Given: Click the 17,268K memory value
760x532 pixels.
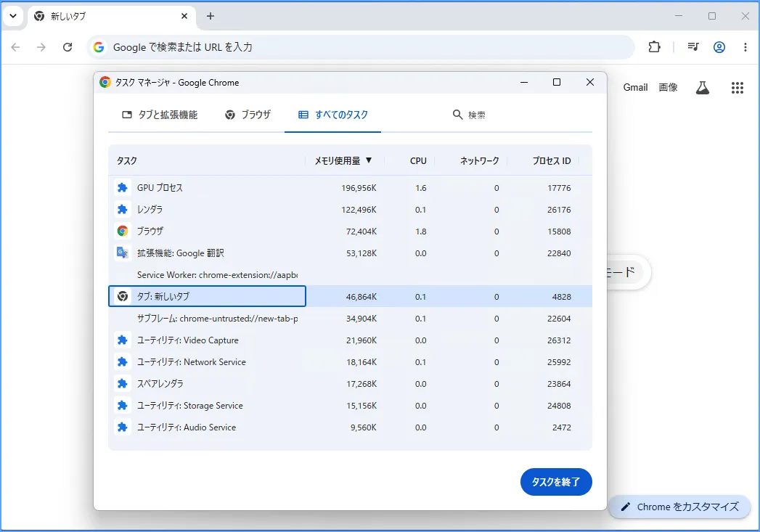Looking at the screenshot, I should click(361, 384).
